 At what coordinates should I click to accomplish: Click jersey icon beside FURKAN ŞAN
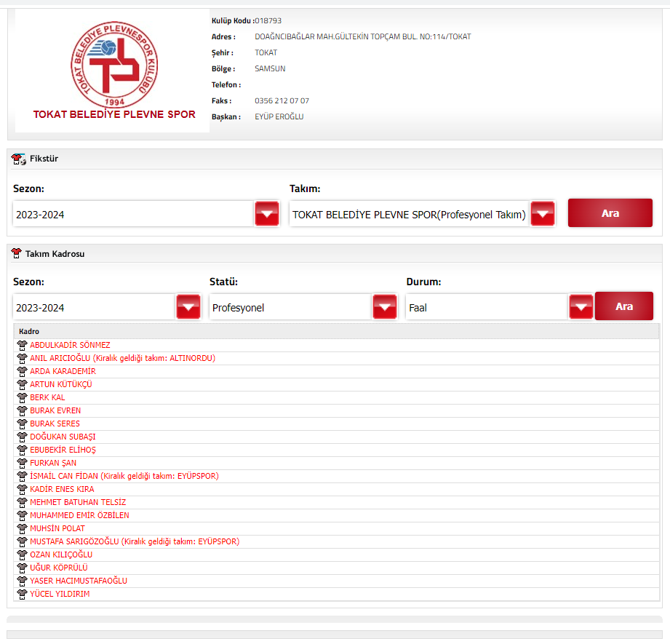(x=23, y=463)
